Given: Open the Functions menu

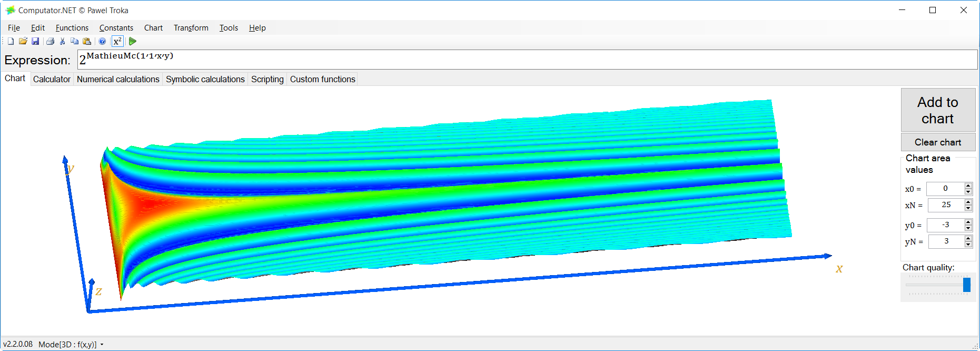Looking at the screenshot, I should [x=72, y=28].
